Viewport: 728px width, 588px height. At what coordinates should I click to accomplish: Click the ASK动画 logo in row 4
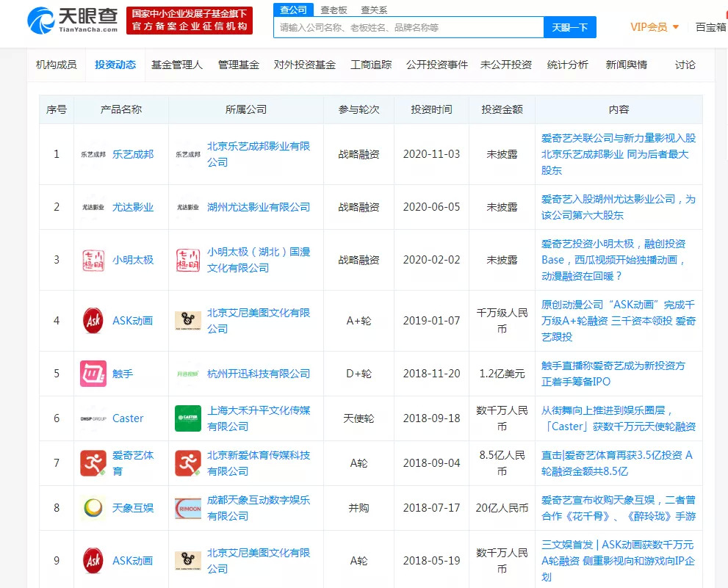point(93,321)
